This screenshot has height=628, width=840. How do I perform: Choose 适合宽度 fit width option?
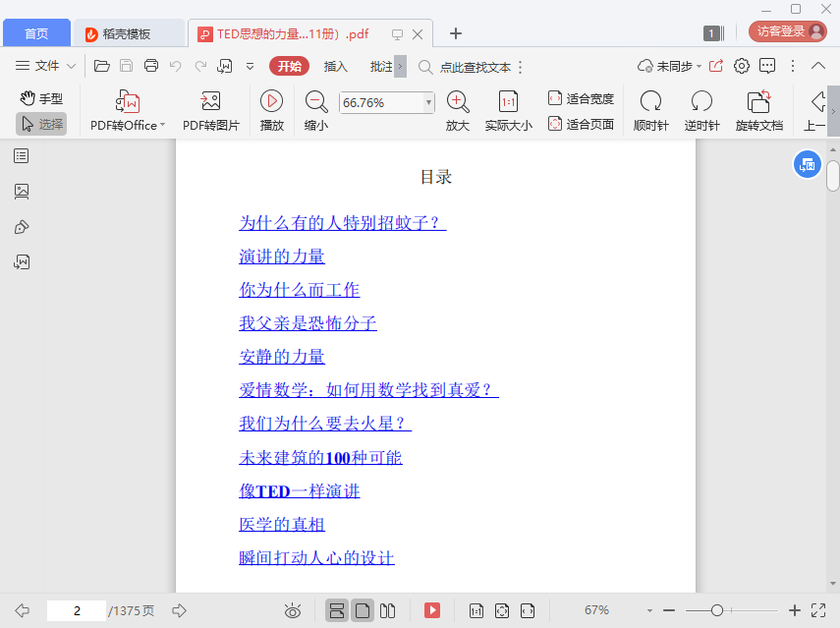click(582, 98)
